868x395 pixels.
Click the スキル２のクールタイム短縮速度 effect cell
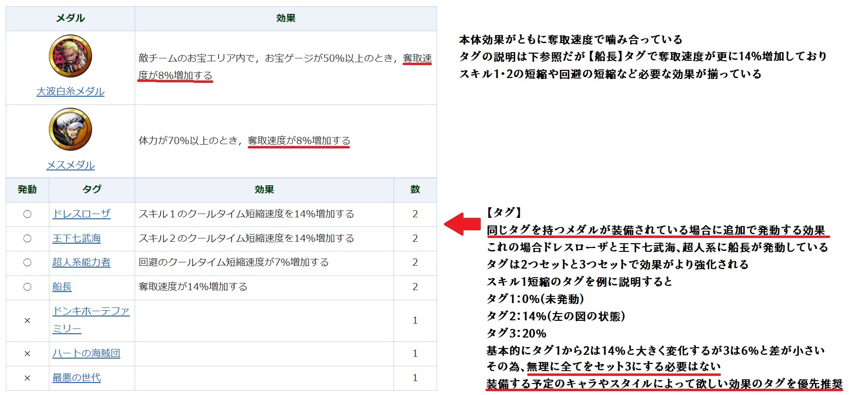point(264,238)
